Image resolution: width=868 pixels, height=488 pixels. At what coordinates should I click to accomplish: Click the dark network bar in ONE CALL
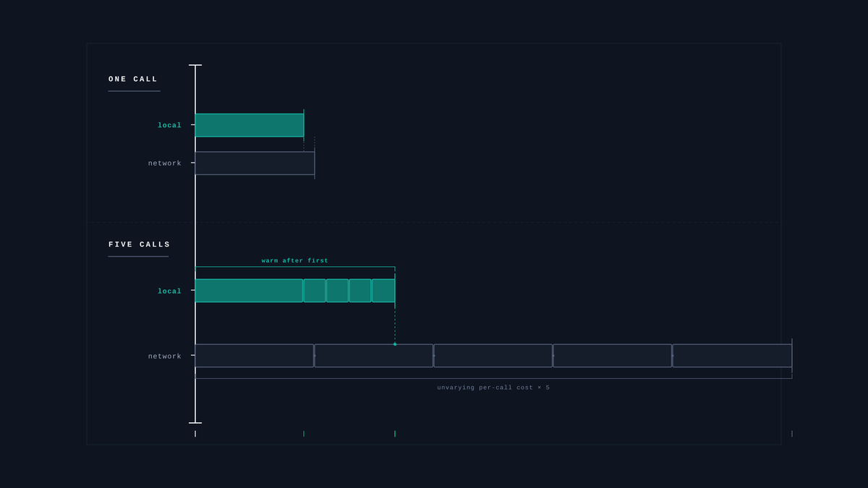255,163
